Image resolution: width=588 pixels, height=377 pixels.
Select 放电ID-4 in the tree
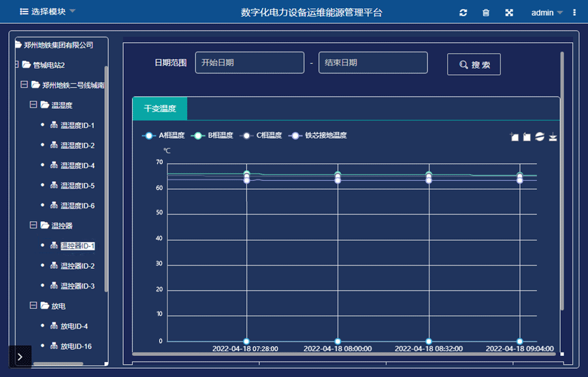pos(74,327)
